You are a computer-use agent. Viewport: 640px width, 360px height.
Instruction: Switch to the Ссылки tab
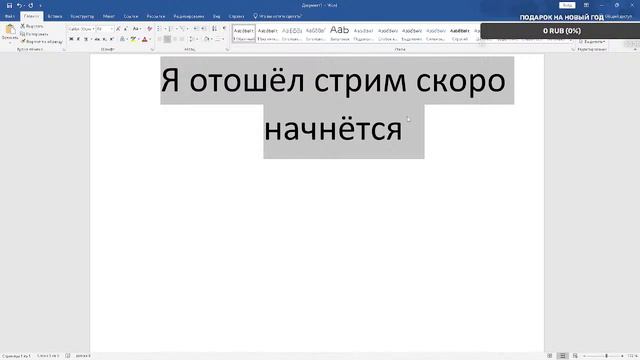point(131,16)
